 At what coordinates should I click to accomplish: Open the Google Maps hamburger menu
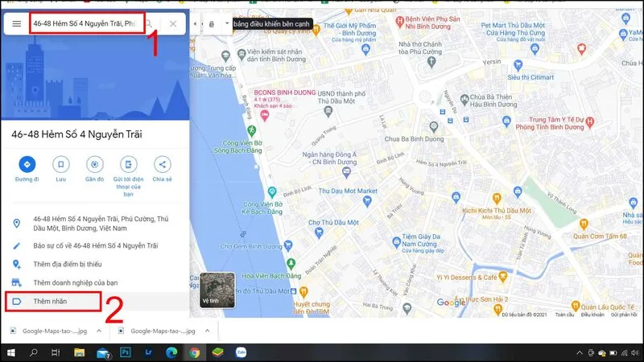click(16, 24)
